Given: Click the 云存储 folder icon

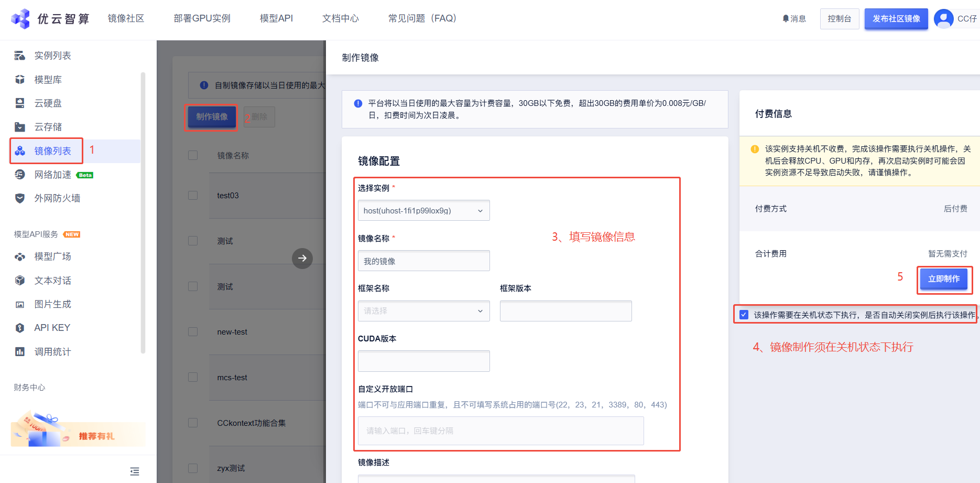Looking at the screenshot, I should pos(20,127).
